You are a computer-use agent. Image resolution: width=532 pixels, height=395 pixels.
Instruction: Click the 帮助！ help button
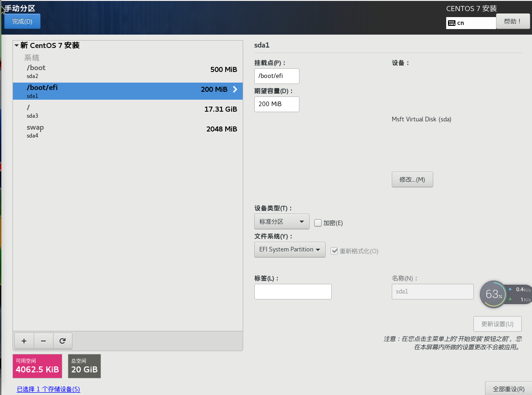click(513, 21)
